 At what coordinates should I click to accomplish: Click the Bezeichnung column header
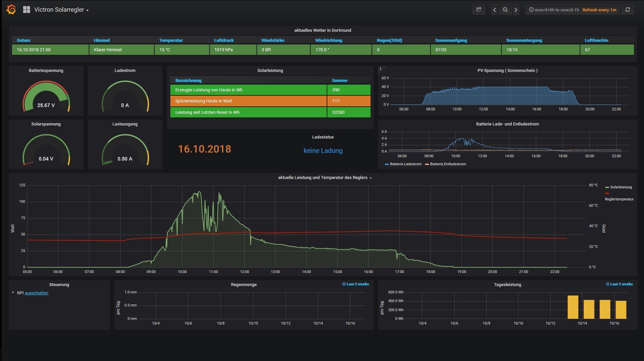click(188, 81)
